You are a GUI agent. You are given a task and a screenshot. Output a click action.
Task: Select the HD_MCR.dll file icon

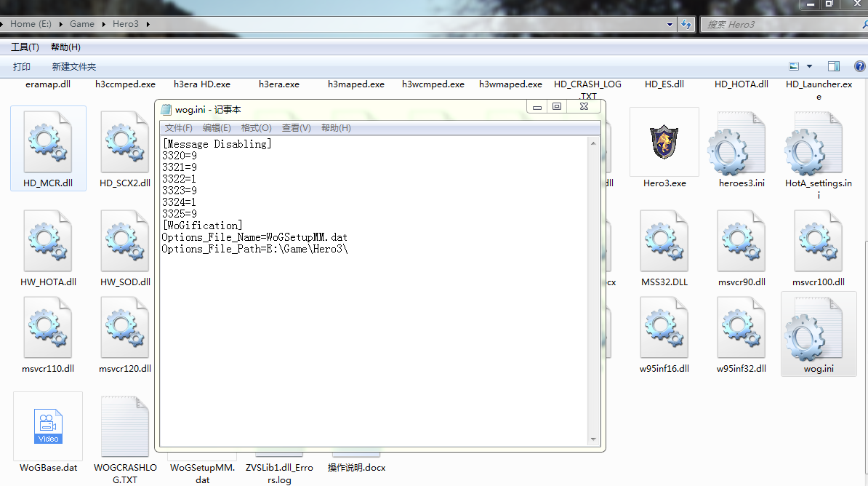[47, 142]
